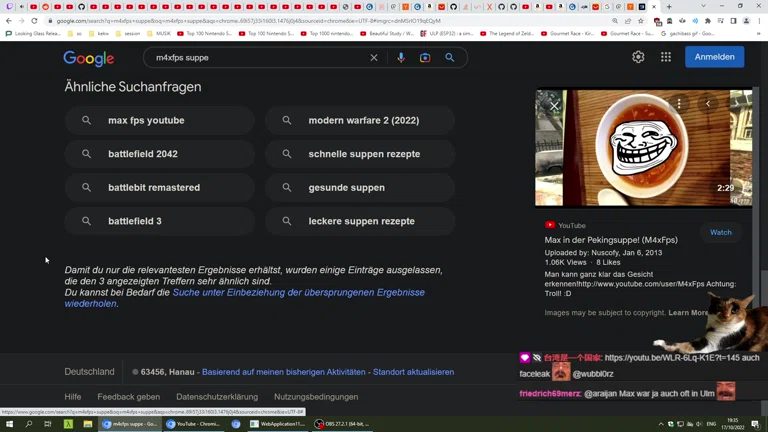
Task: Open a new tab with plus button
Action: [x=669, y=7]
